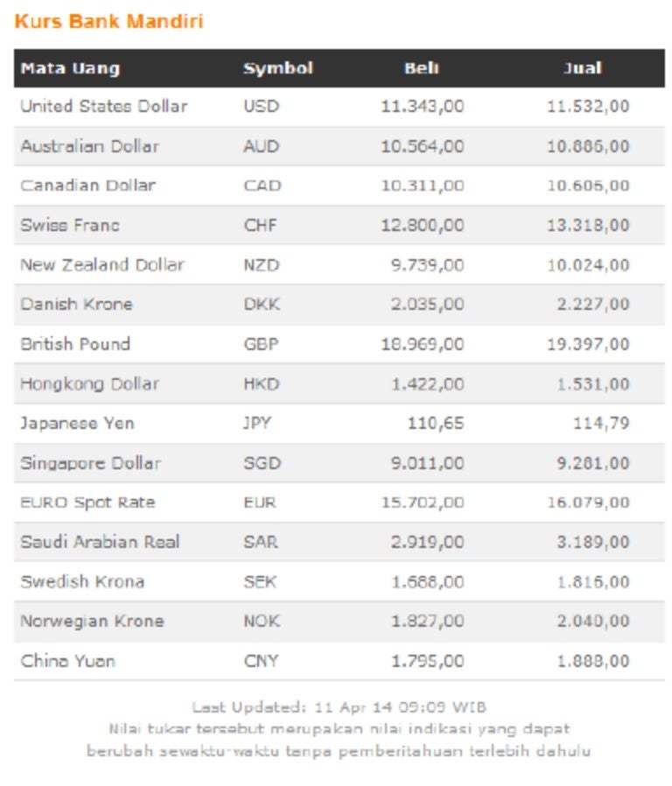Select the United States Dollar row name
The image size is (672, 786).
click(x=104, y=106)
